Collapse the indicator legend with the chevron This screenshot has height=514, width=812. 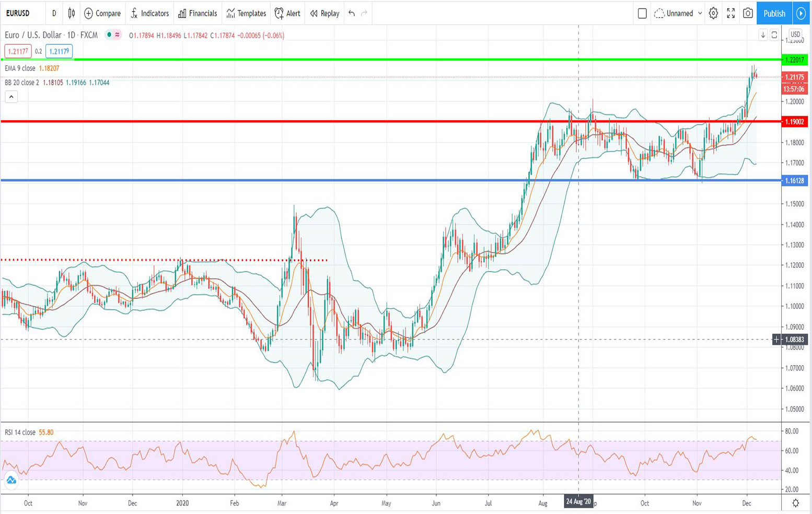(x=11, y=97)
